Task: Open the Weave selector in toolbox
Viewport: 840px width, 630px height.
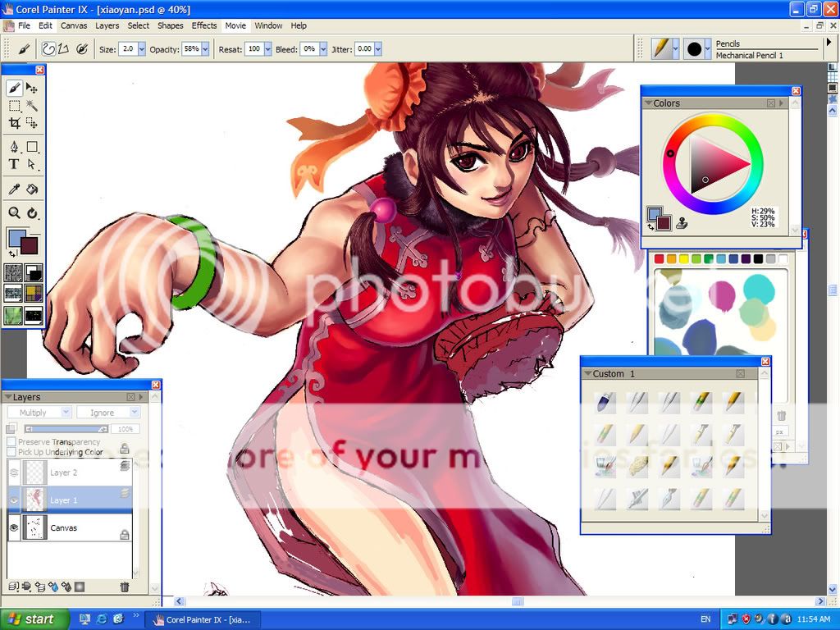Action: [33, 293]
